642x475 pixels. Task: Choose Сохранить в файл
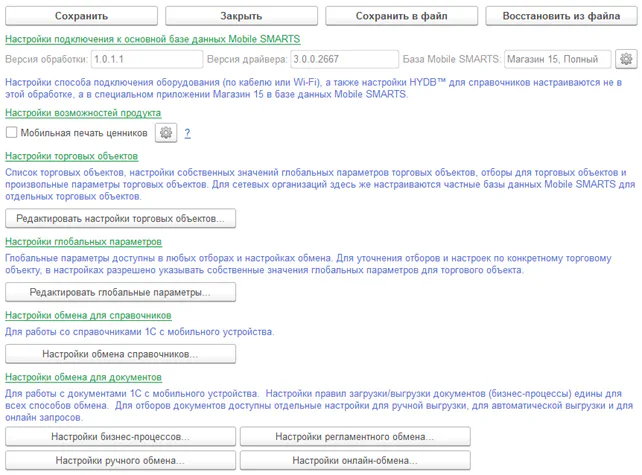click(400, 16)
